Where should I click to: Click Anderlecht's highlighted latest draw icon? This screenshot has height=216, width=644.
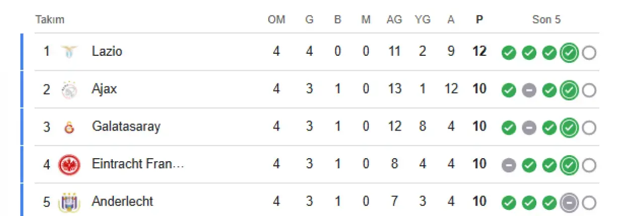pyautogui.click(x=569, y=202)
